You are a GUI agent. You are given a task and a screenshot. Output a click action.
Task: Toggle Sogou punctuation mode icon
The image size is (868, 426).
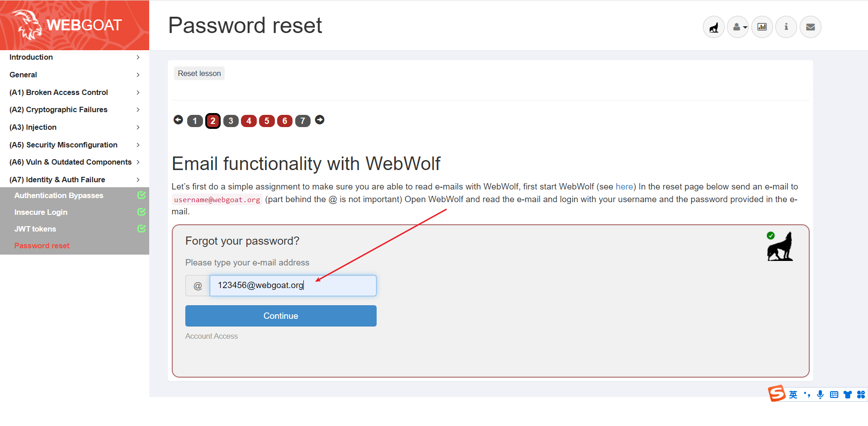pyautogui.click(x=807, y=395)
